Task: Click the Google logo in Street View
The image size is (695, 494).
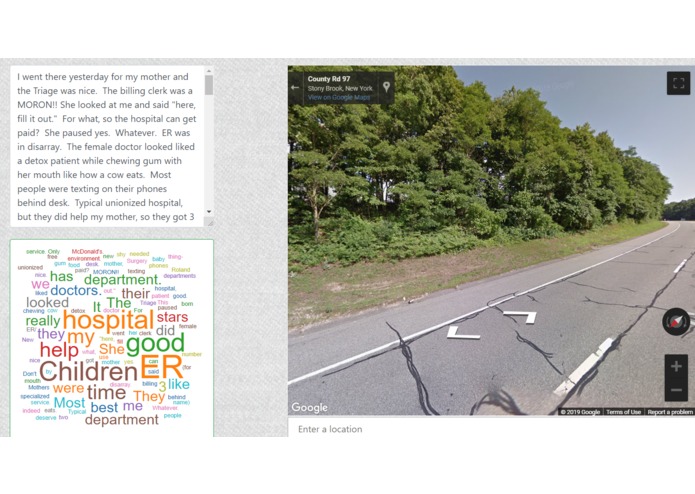Action: (309, 407)
